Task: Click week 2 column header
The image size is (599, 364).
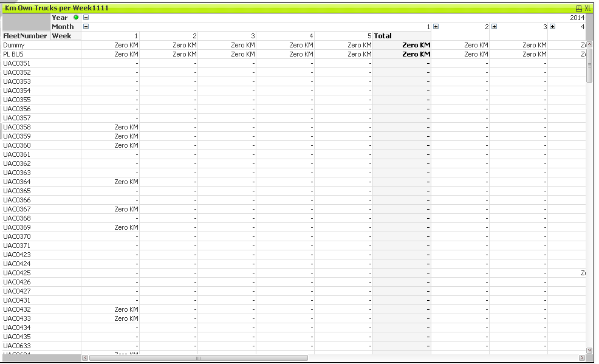Action: pos(194,36)
